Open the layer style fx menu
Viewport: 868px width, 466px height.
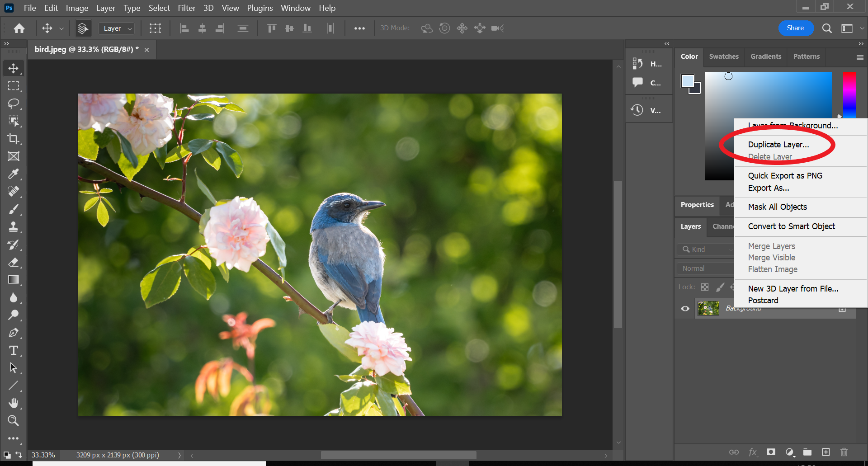[x=753, y=452]
